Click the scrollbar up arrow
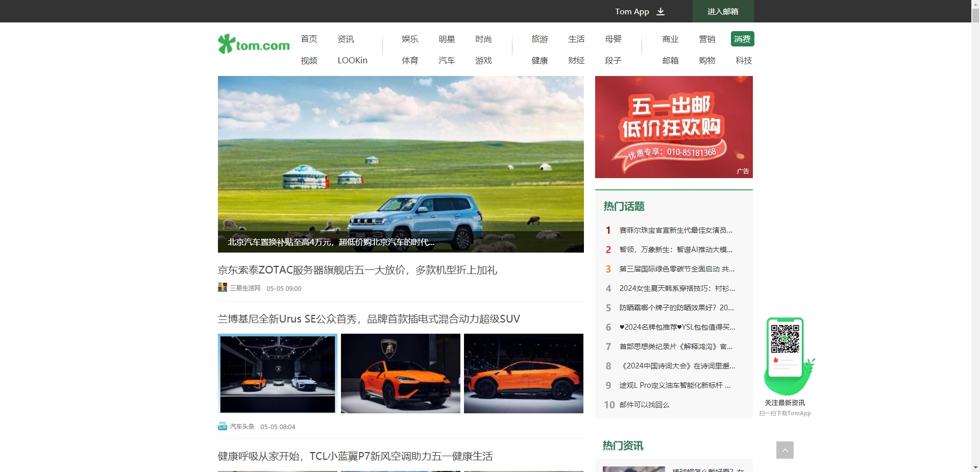Viewport: 980px width, 472px height. [975, 4]
